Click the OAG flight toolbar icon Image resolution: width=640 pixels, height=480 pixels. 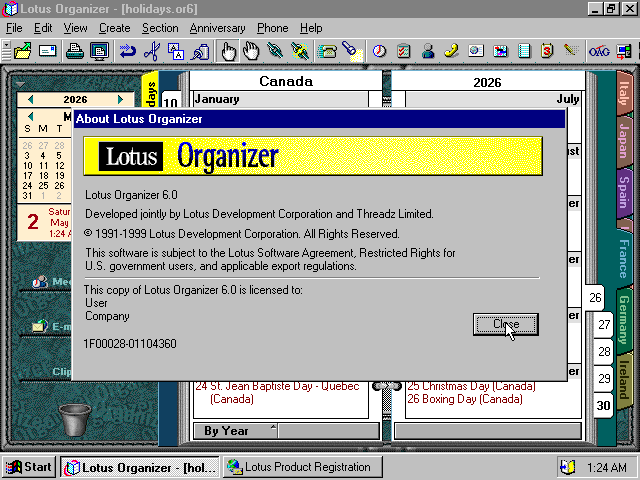click(x=599, y=51)
